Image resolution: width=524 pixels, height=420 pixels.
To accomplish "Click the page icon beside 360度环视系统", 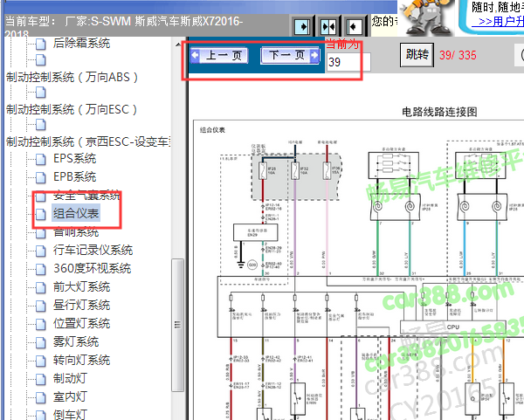I will point(41,269).
